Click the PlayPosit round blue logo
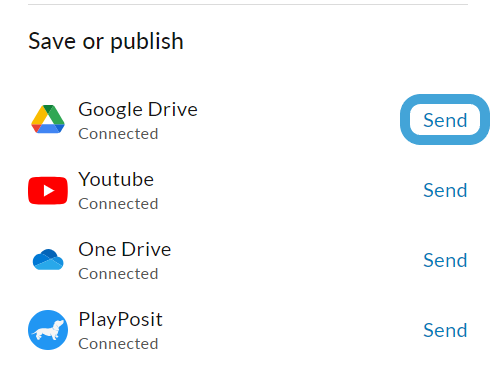This screenshot has height=372, width=497. pos(48,330)
